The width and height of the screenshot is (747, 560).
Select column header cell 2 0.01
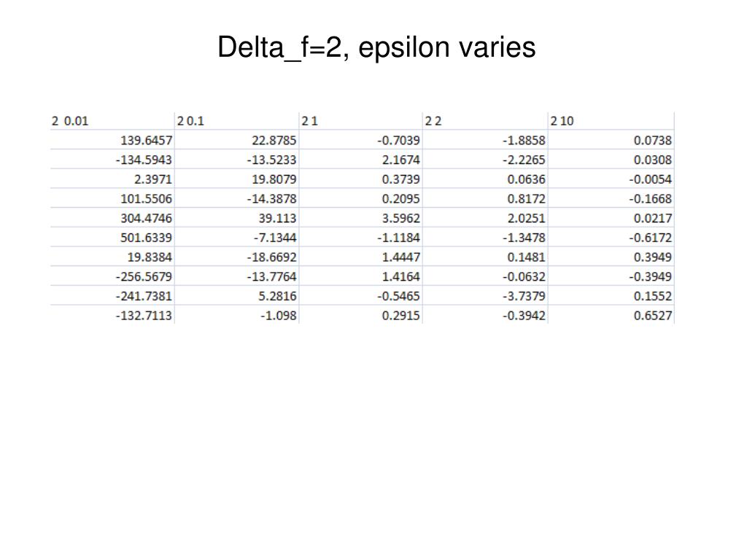112,121
